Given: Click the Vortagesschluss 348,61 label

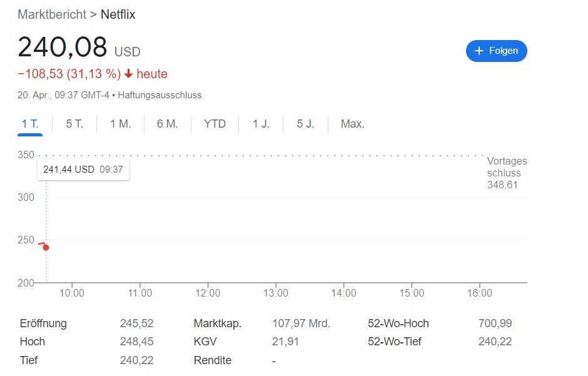Looking at the screenshot, I should pyautogui.click(x=507, y=173).
